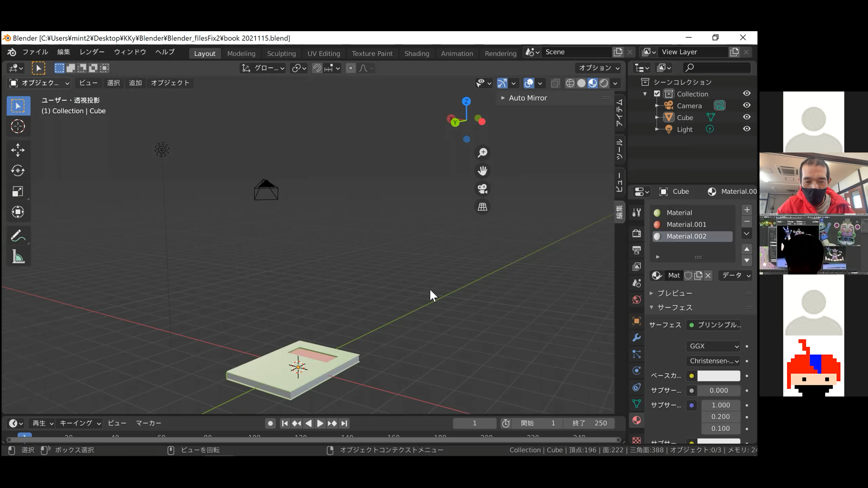
Task: Adjust the Subsurface radius 1.000 field
Action: (721, 405)
